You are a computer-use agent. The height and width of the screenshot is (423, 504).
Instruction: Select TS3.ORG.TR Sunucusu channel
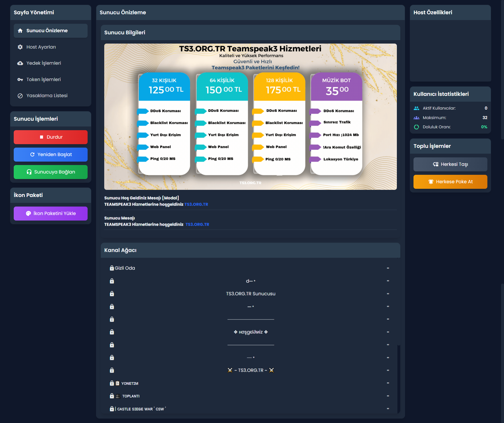(251, 294)
